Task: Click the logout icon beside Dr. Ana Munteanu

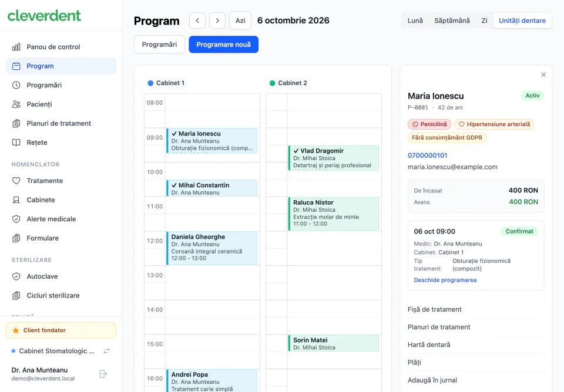Action: pyautogui.click(x=103, y=374)
